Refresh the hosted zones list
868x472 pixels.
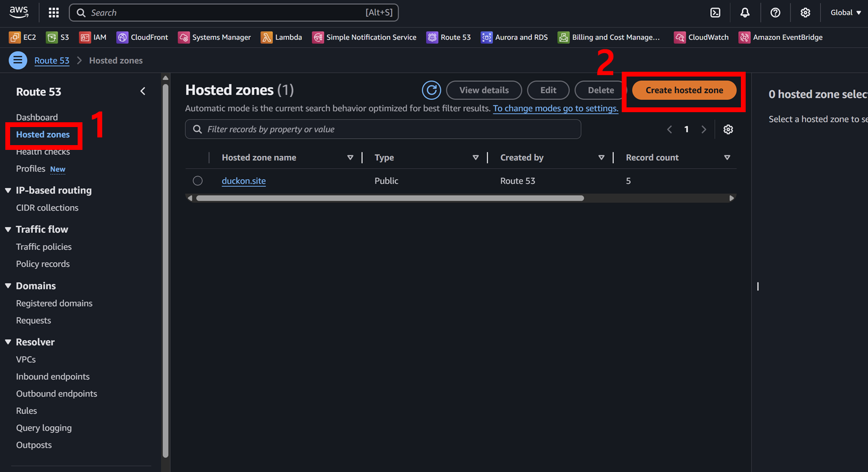[x=431, y=90]
